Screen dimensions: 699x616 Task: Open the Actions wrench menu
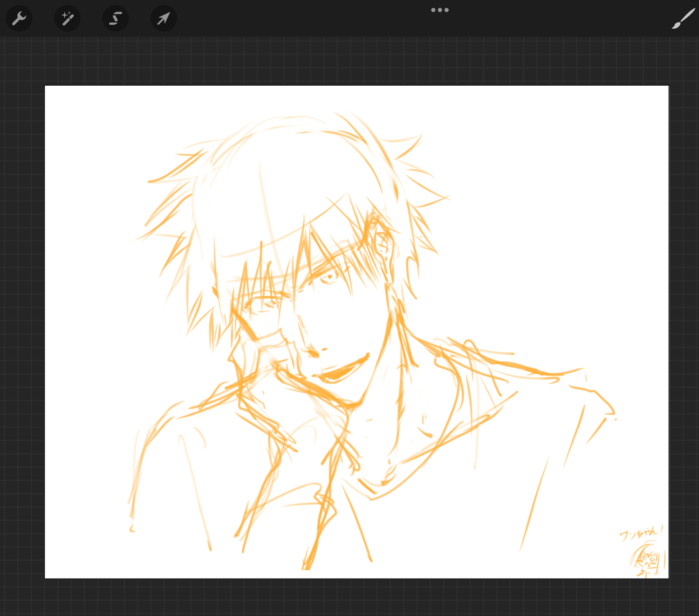(19, 19)
